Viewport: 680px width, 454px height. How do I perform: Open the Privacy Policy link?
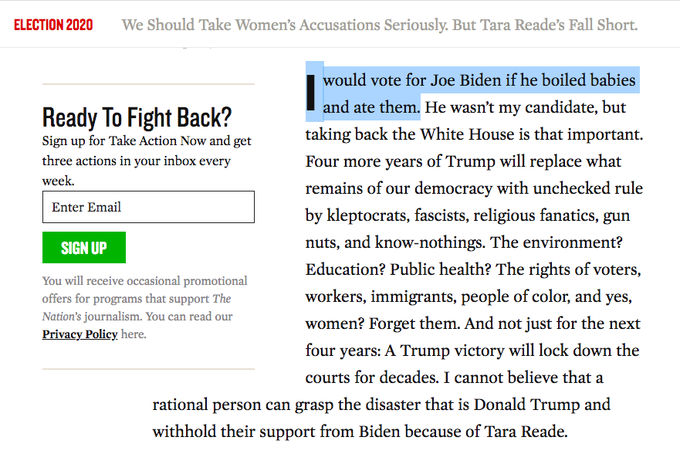[80, 334]
